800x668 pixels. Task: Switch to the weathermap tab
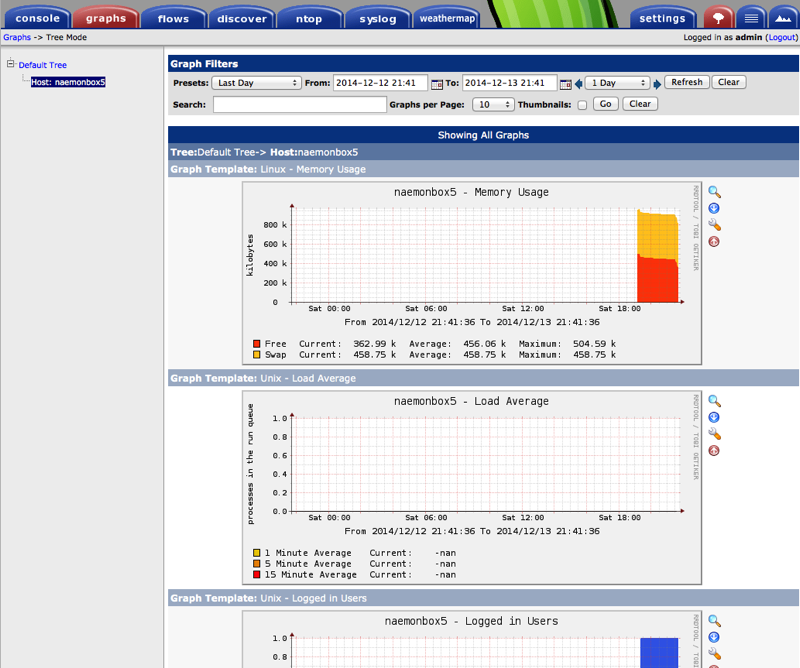tap(447, 18)
